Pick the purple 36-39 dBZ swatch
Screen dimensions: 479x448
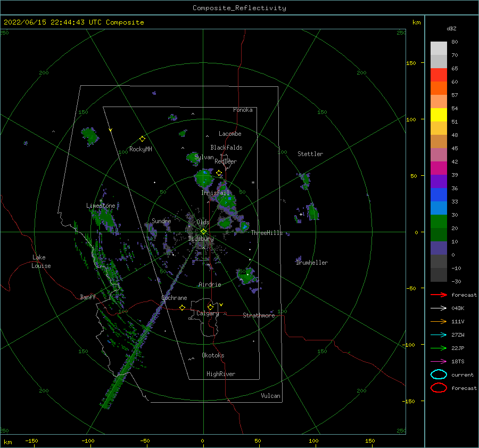(439, 182)
